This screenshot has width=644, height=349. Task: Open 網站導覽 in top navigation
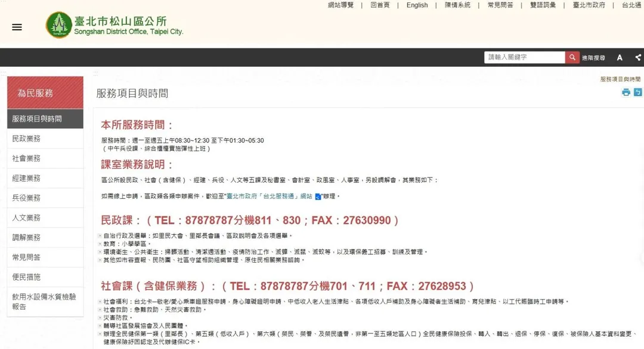340,5
